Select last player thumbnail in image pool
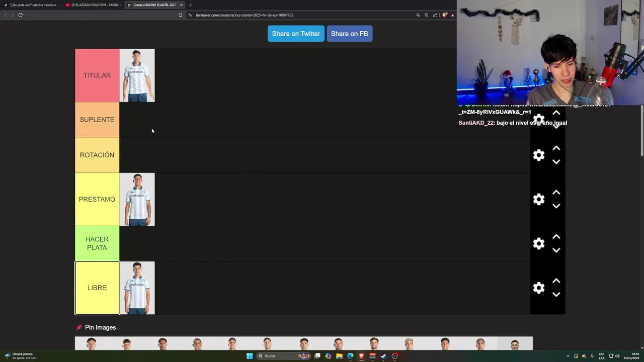Screen dimensions: 644x362 pos(515,343)
